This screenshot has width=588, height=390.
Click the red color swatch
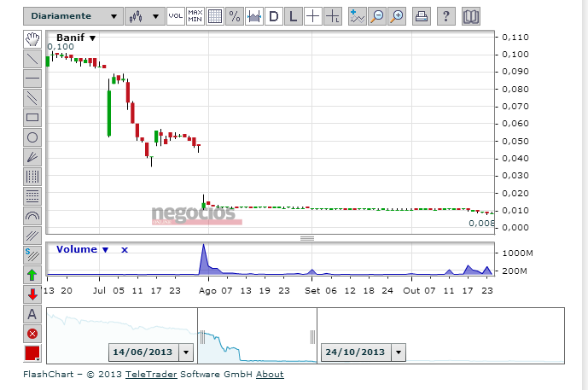point(32,353)
